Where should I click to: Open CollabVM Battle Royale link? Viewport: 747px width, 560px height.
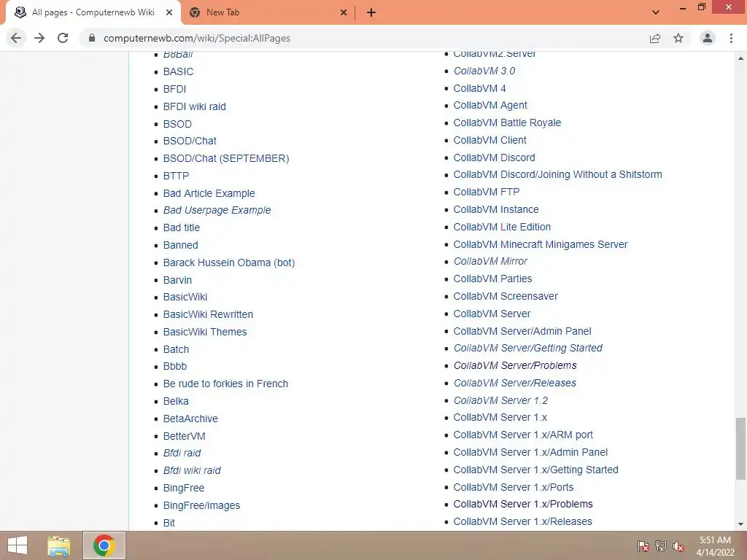(508, 122)
